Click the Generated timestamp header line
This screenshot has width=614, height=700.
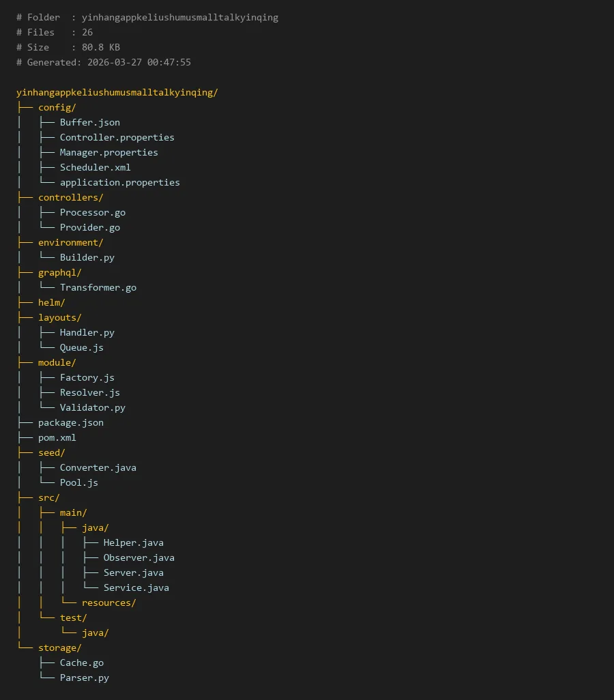pyautogui.click(x=104, y=62)
